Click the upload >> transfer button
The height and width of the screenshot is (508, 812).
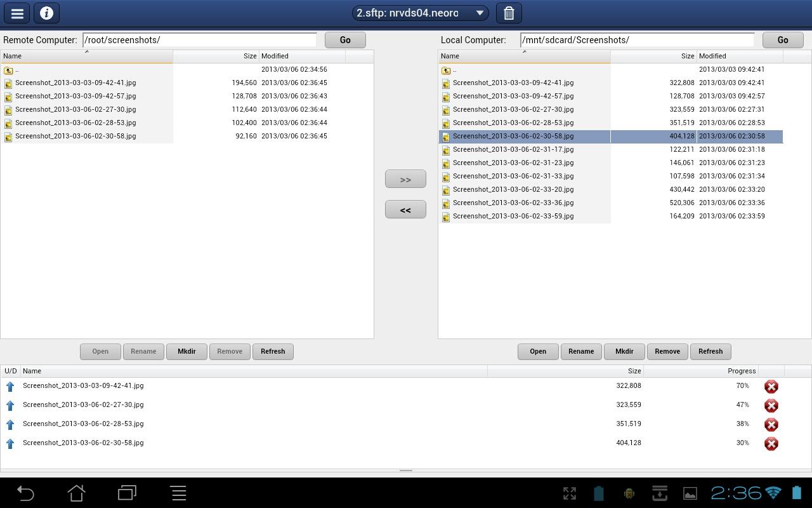tap(405, 179)
